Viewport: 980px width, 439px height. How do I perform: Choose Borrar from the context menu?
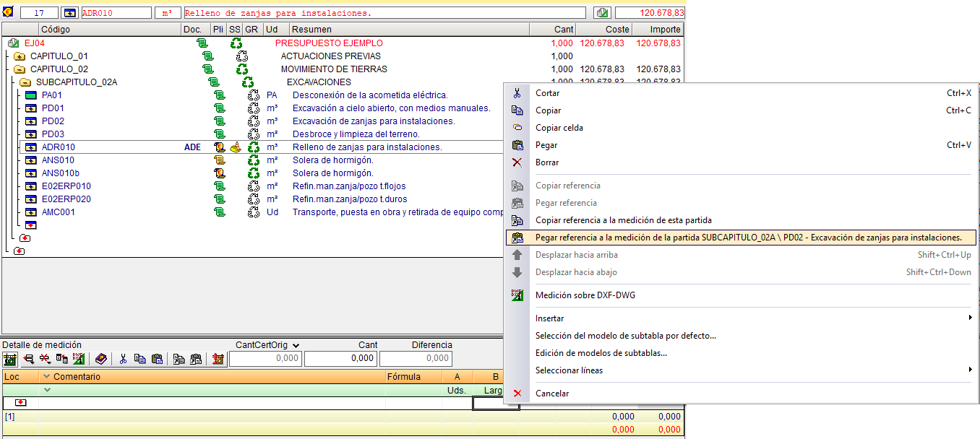(x=742, y=162)
